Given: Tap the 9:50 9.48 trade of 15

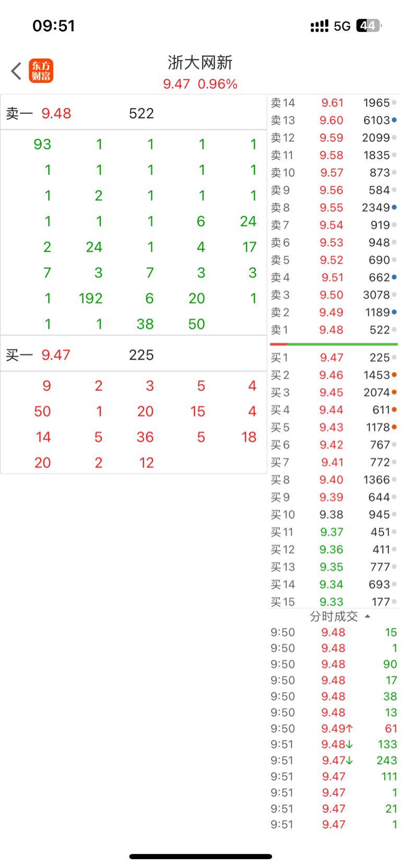Looking at the screenshot, I should click(334, 633).
